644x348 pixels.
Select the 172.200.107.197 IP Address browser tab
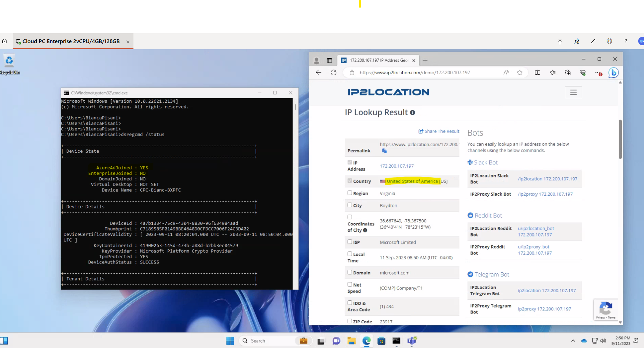tap(378, 60)
